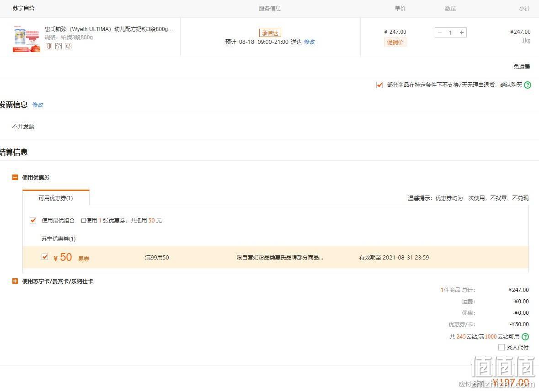
Task: Click coupon scope 限自营奶粉品类惠氏品牌部分商品 text
Action: [280, 257]
